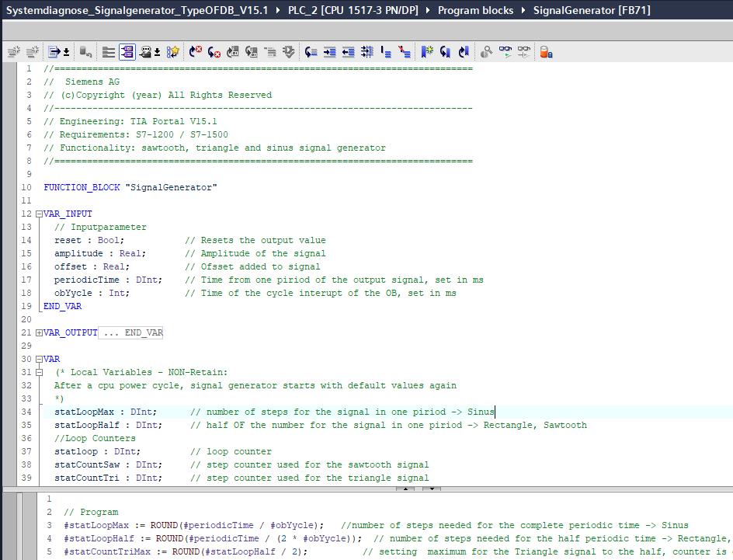Expand the VAR_OUTPUT section
The width and height of the screenshot is (733, 560).
pos(40,333)
